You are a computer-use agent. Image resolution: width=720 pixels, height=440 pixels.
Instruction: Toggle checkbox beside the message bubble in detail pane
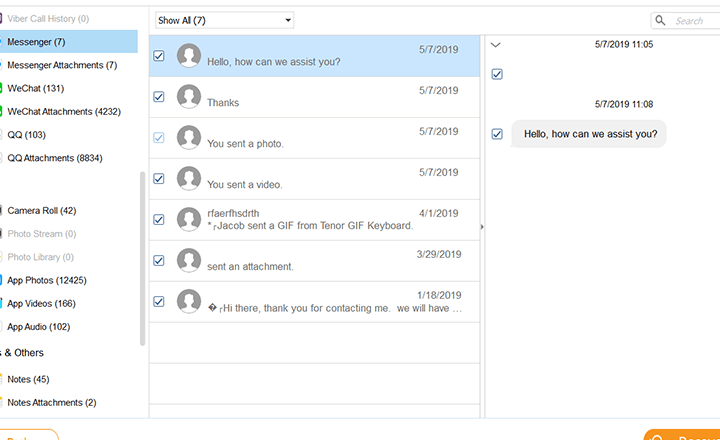tap(497, 134)
